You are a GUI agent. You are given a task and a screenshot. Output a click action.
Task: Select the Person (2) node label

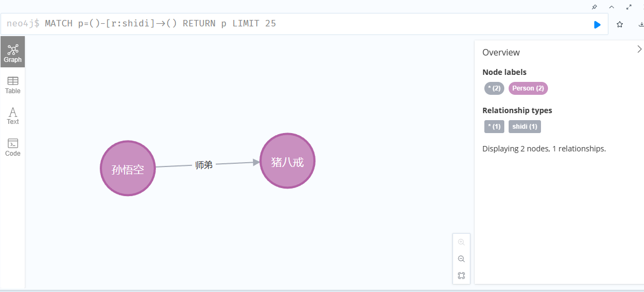click(528, 88)
